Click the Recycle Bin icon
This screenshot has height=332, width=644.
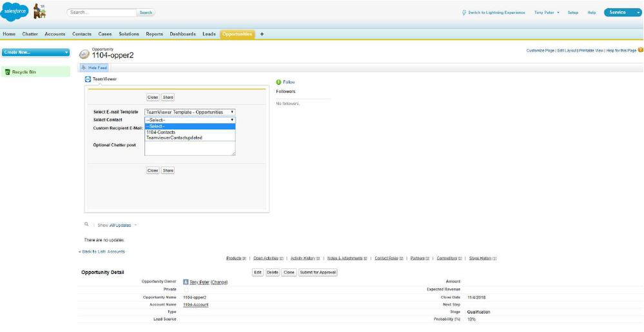tap(7, 72)
